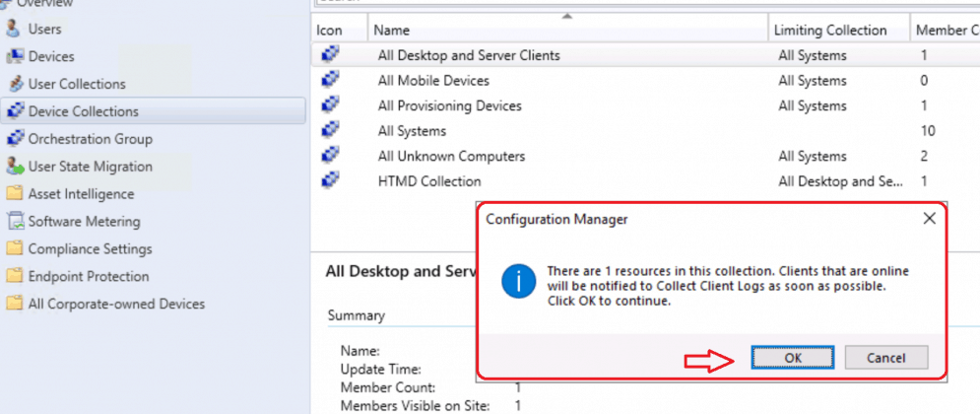This screenshot has width=980, height=414.
Task: Click the User State Migration icon
Action: click(15, 167)
